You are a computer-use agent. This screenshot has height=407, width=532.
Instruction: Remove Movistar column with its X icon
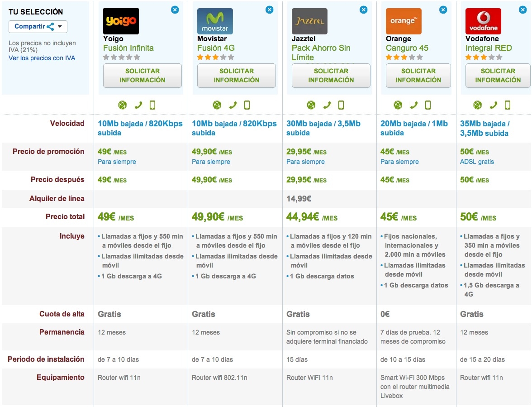tap(270, 10)
